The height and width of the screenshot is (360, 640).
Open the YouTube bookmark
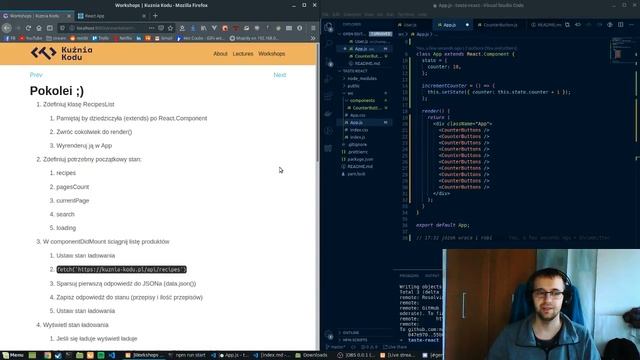click(31, 38)
